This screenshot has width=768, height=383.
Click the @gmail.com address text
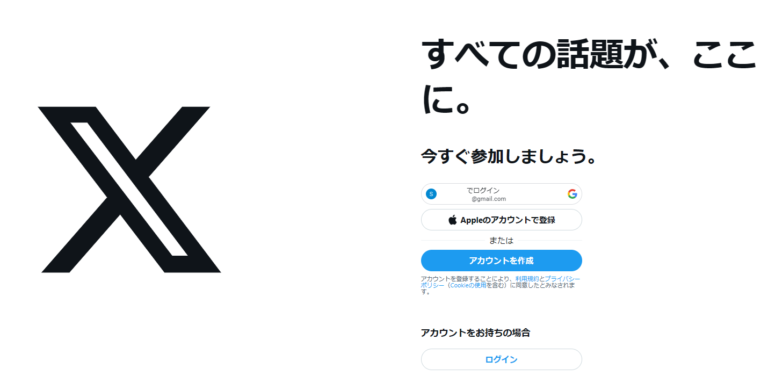(489, 199)
